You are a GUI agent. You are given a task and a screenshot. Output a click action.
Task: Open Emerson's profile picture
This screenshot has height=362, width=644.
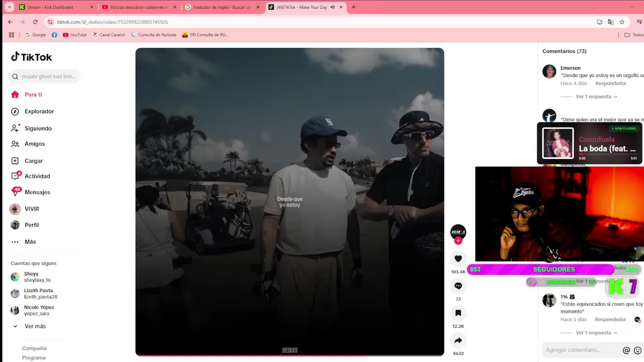pos(549,71)
